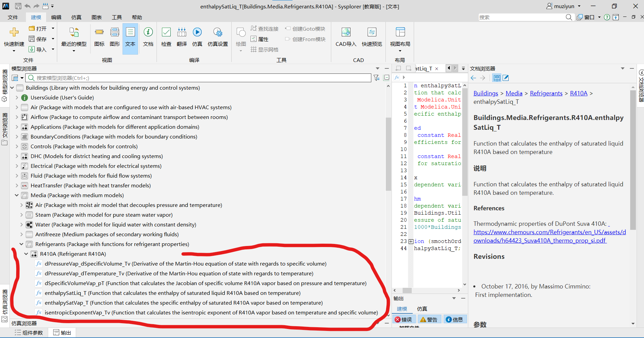The image size is (644, 338).
Task: Open the 保存 dropdown arrow
Action: coord(53,39)
